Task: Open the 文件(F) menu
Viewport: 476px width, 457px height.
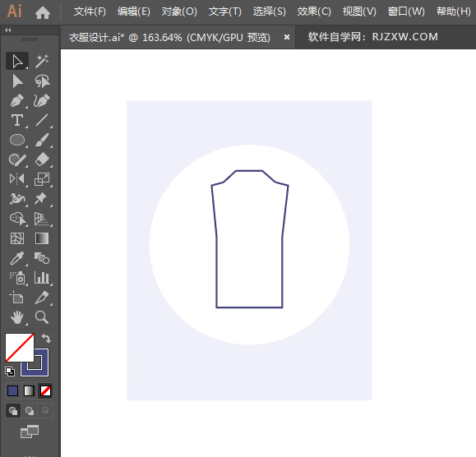Action: 90,12
